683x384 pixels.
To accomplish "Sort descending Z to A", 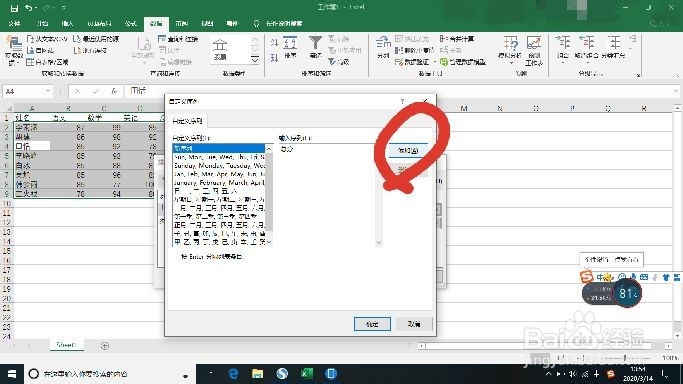I will point(274,57).
